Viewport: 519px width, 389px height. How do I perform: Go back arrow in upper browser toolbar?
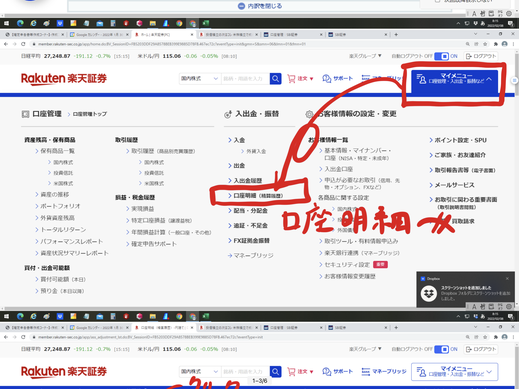[x=6, y=44]
